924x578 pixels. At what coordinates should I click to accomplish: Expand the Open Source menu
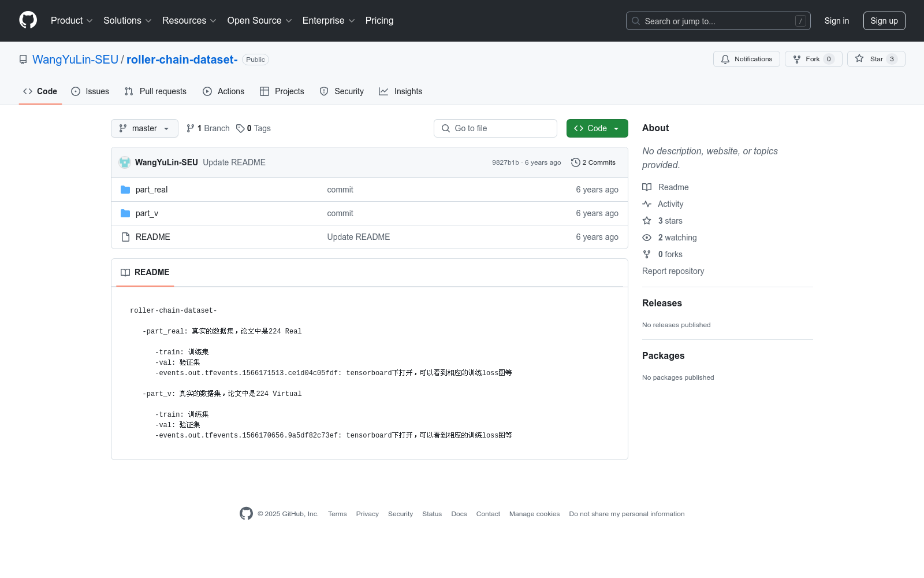260,21
